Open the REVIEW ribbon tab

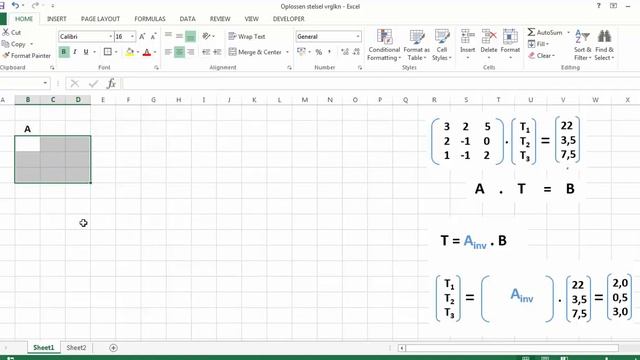(x=220, y=19)
